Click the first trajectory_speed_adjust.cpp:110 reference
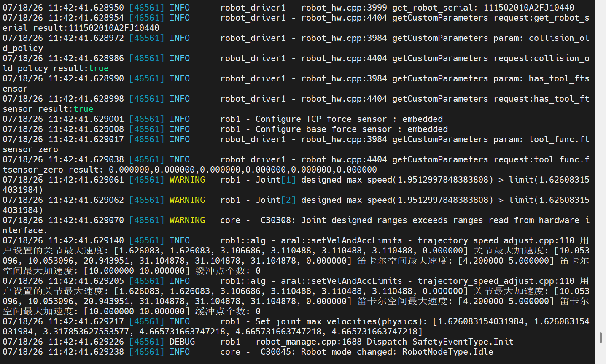 pos(496,240)
